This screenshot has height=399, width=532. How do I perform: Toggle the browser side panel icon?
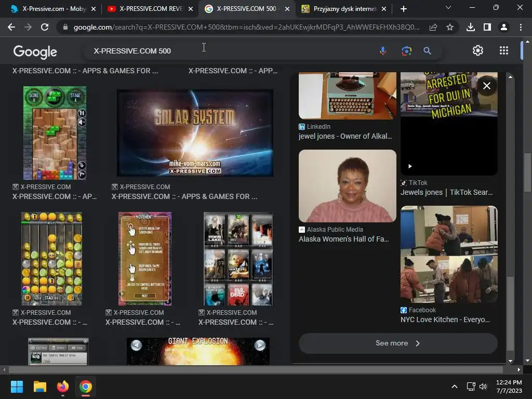click(x=487, y=27)
